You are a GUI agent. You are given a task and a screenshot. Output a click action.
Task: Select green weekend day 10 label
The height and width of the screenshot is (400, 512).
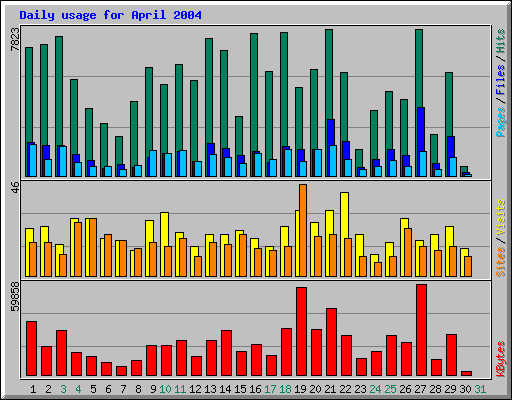(x=165, y=389)
